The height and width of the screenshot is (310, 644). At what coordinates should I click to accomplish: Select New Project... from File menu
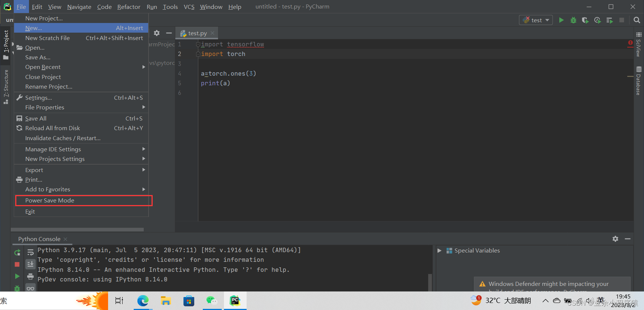[81, 19]
